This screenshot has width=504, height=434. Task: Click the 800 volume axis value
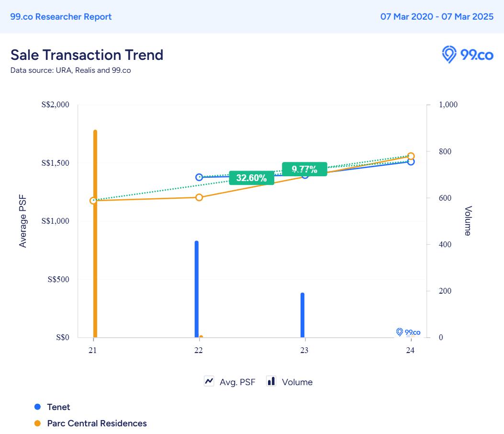(x=445, y=151)
